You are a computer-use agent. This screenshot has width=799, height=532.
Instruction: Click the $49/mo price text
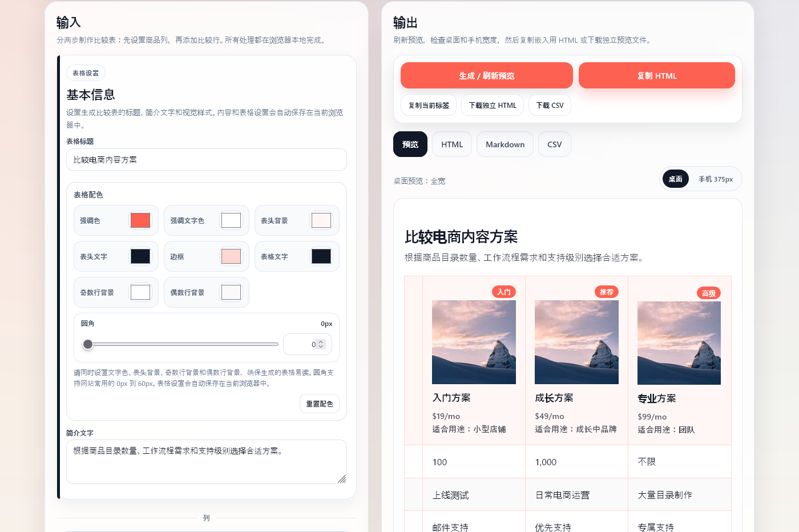tap(550, 416)
